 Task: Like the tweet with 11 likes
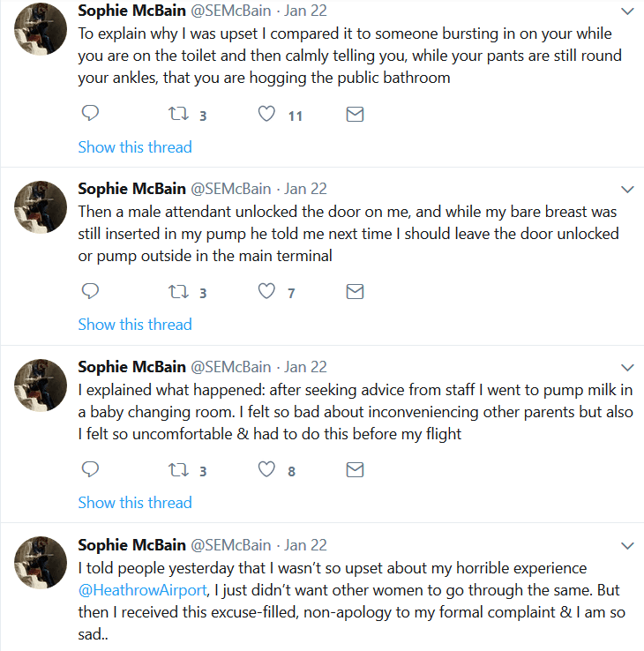(x=266, y=114)
